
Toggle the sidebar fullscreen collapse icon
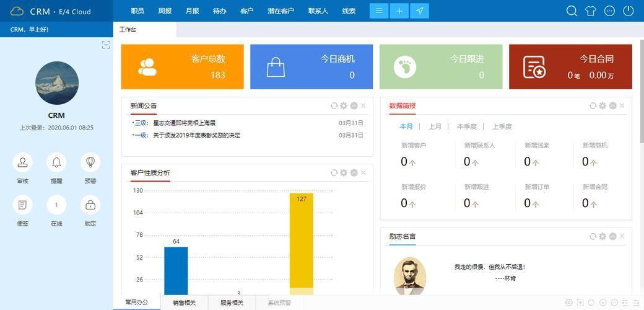pyautogui.click(x=106, y=45)
